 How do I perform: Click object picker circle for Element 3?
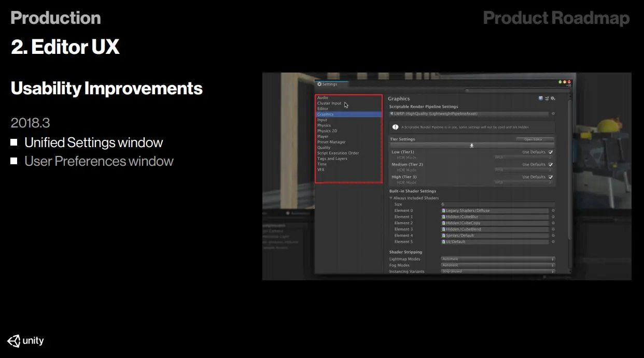coord(553,229)
